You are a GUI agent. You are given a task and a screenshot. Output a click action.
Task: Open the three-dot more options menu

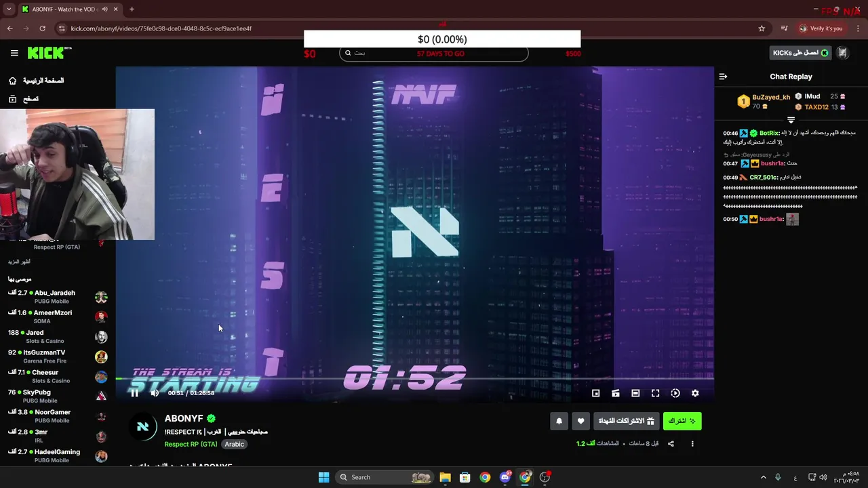click(692, 444)
